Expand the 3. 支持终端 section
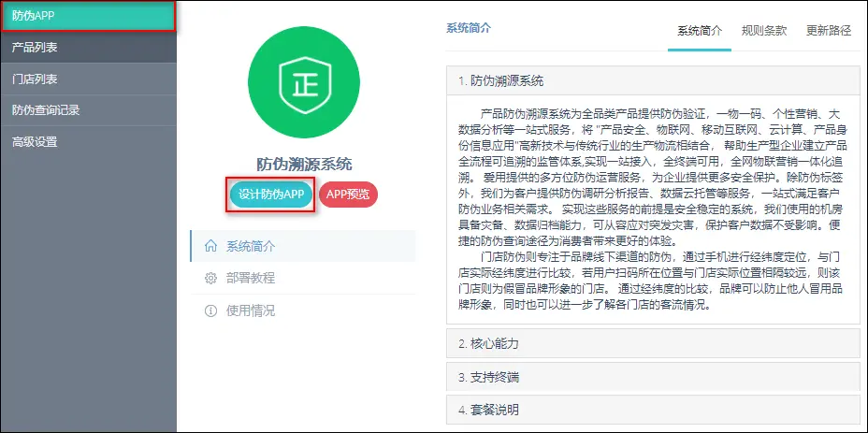Image resolution: width=868 pixels, height=433 pixels. point(652,377)
